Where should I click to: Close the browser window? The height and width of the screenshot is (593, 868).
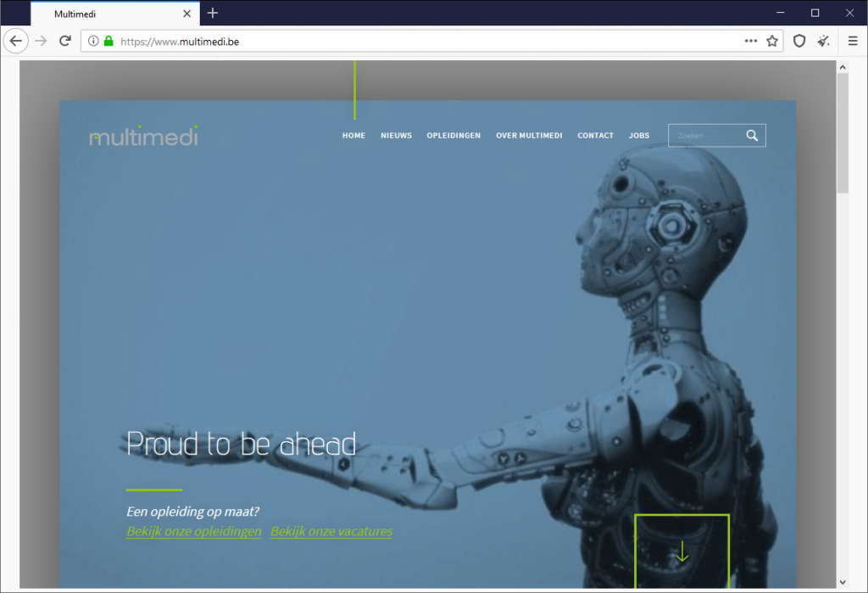coord(849,13)
